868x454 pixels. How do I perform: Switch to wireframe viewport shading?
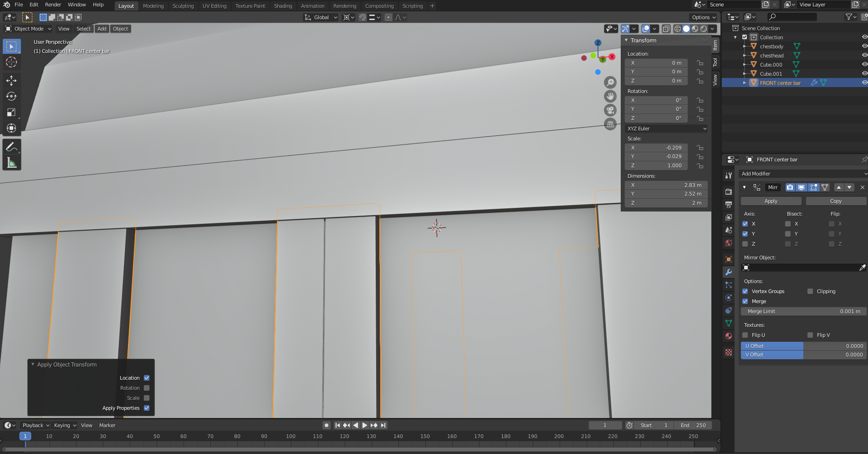pyautogui.click(x=678, y=29)
